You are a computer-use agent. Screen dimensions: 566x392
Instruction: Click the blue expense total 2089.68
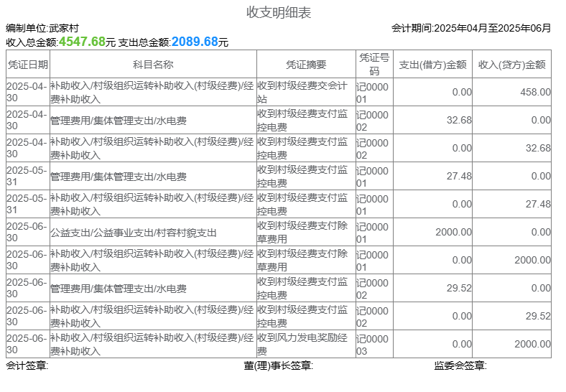(195, 42)
